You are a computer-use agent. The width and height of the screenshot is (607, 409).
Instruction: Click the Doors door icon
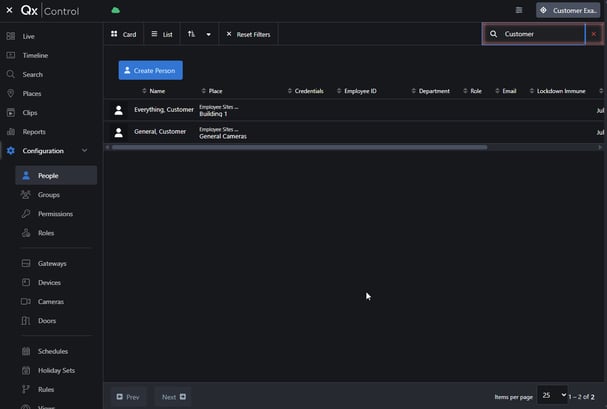click(26, 320)
